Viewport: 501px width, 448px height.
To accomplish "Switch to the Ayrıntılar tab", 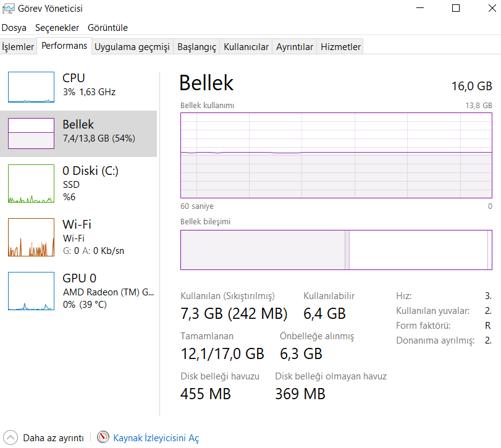I will [295, 47].
